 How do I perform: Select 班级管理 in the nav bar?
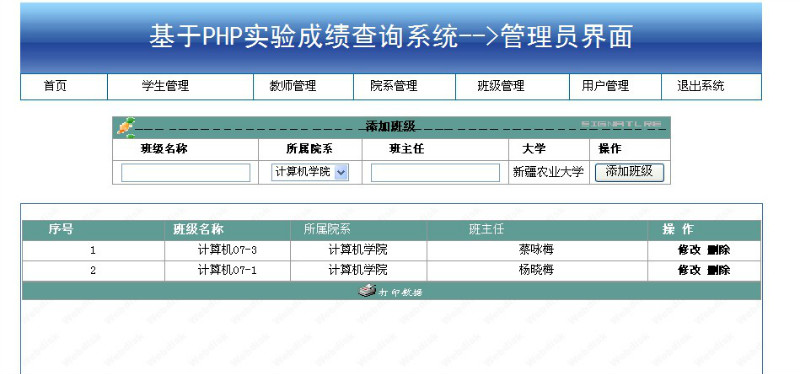coord(501,86)
